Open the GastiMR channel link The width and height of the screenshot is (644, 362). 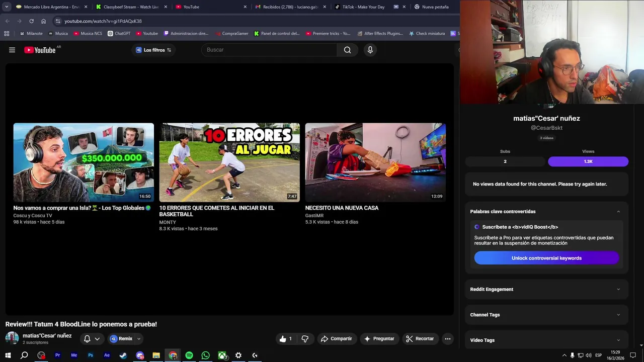[314, 216]
